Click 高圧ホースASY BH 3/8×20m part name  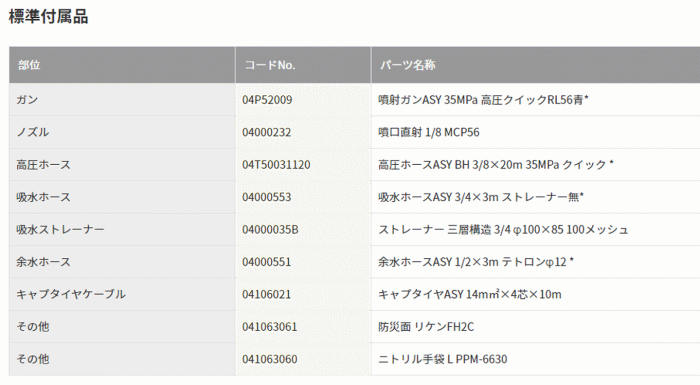[x=496, y=165]
